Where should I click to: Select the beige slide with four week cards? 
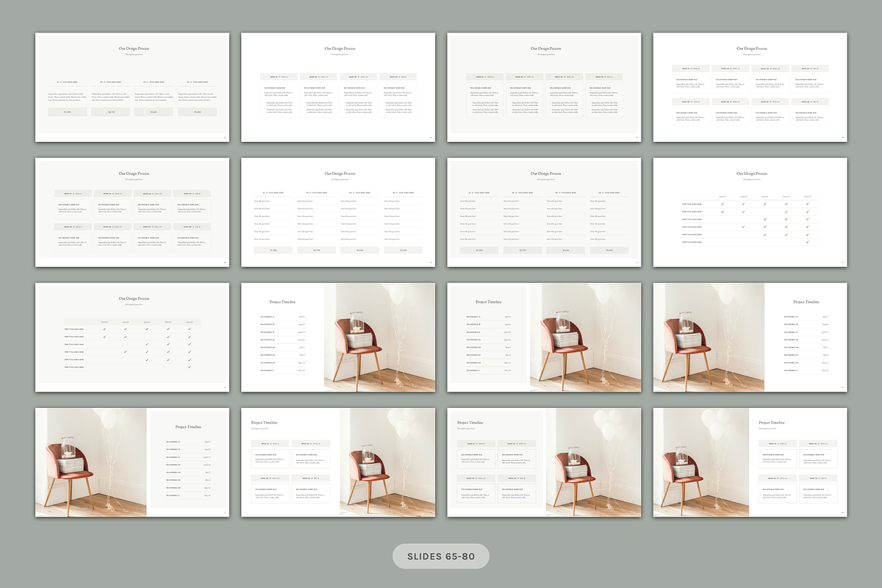tap(544, 87)
